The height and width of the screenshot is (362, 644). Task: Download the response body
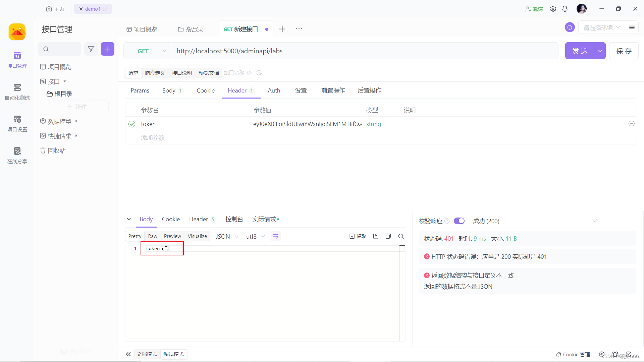(376, 236)
